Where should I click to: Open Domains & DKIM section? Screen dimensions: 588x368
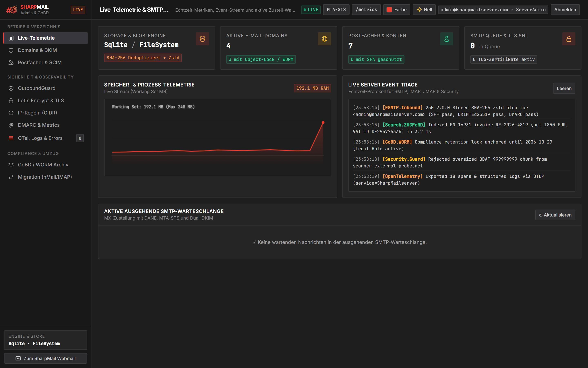(x=46, y=50)
